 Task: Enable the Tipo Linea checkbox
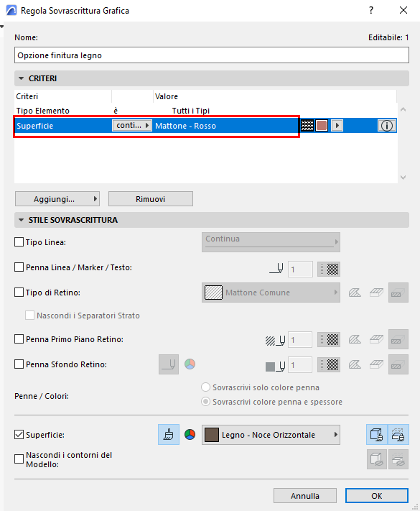tap(19, 242)
